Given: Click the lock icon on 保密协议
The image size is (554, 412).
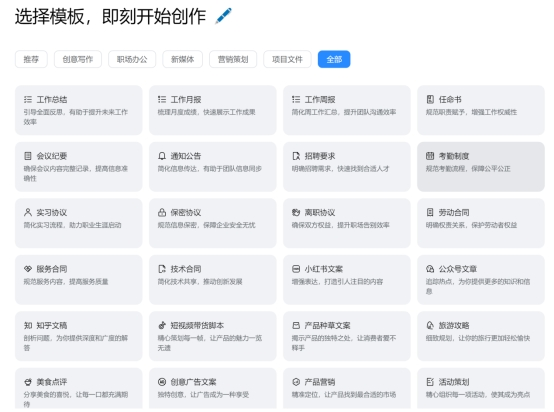Looking at the screenshot, I should point(162,212).
